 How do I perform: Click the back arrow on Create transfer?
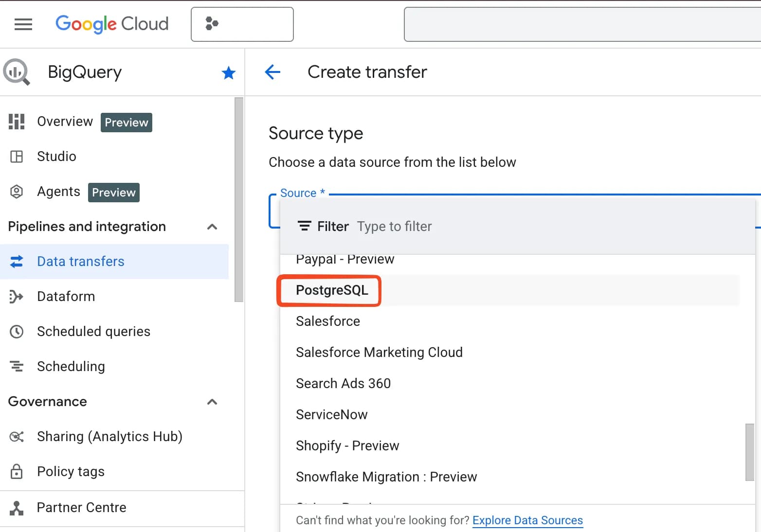coord(273,72)
